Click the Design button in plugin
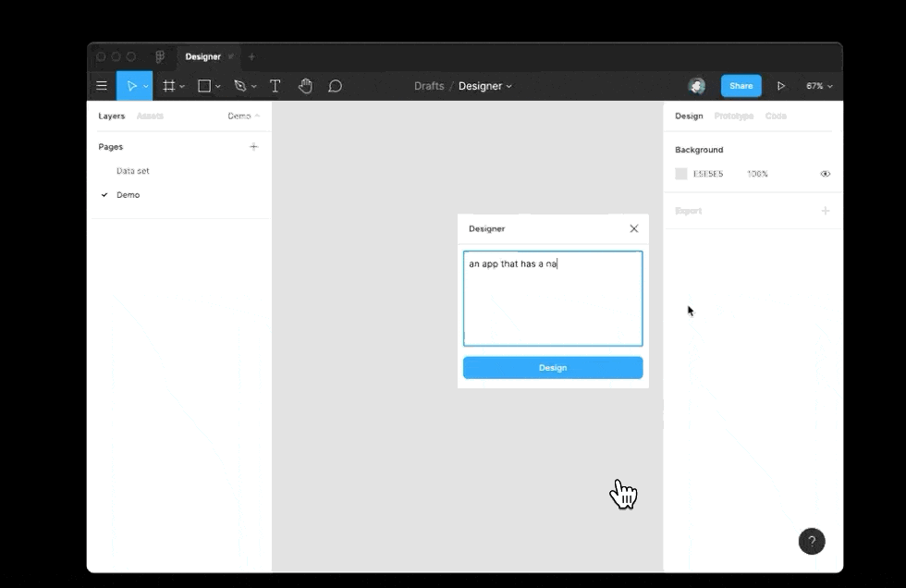This screenshot has height=588, width=906. tap(553, 368)
